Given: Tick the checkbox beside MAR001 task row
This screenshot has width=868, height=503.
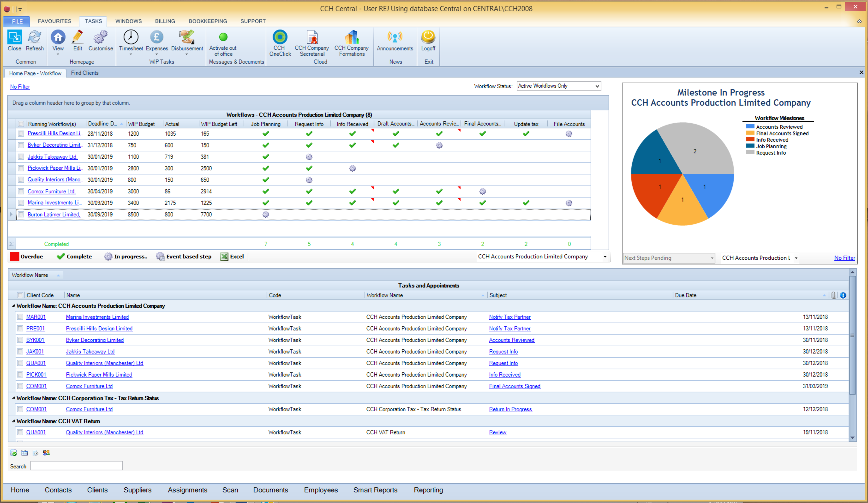Looking at the screenshot, I should [20, 317].
